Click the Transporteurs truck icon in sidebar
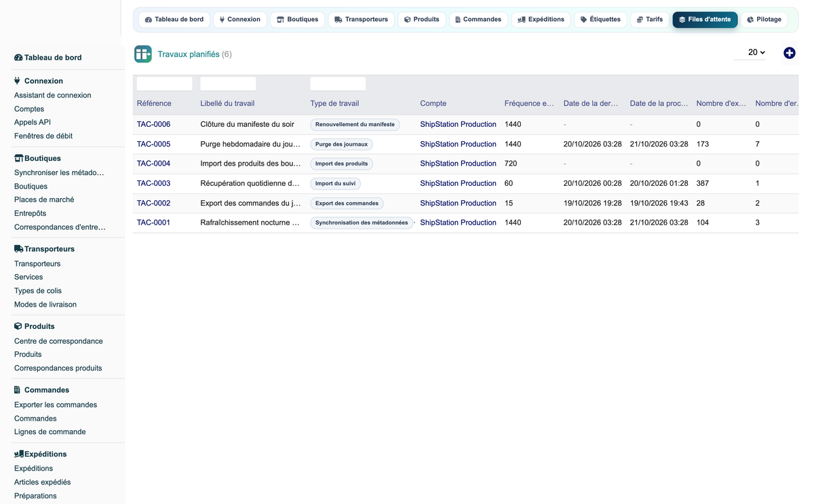The width and height of the screenshot is (814, 504). [x=19, y=249]
